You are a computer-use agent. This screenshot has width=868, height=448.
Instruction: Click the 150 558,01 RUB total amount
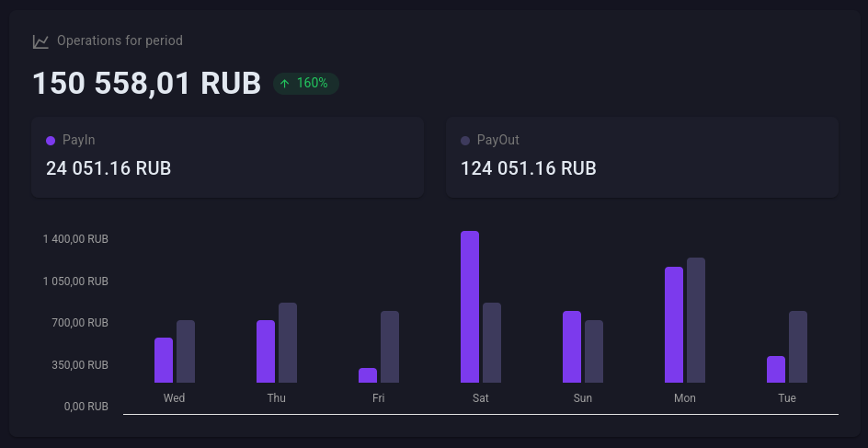pos(147,84)
